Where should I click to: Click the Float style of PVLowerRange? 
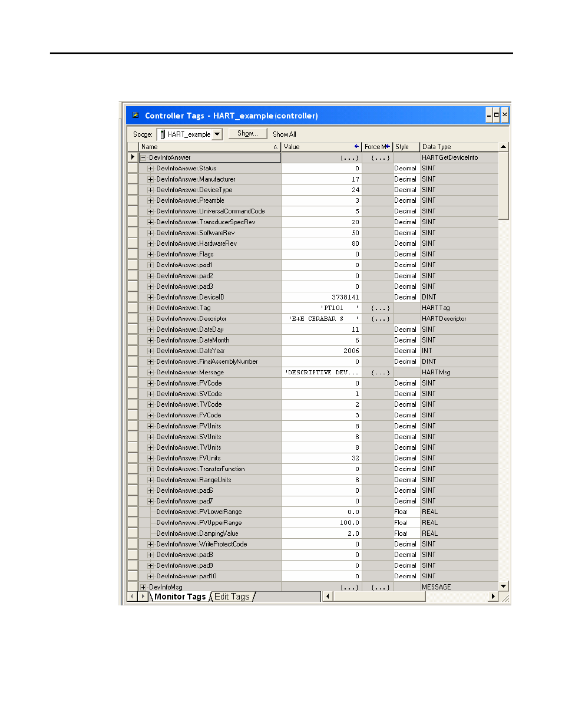pyautogui.click(x=406, y=512)
